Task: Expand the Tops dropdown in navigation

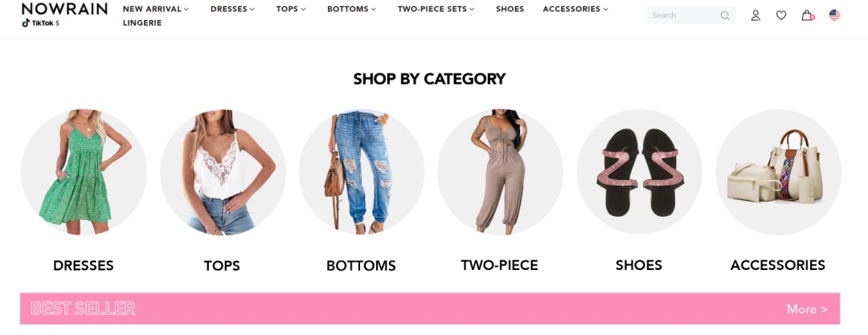Action: click(291, 9)
